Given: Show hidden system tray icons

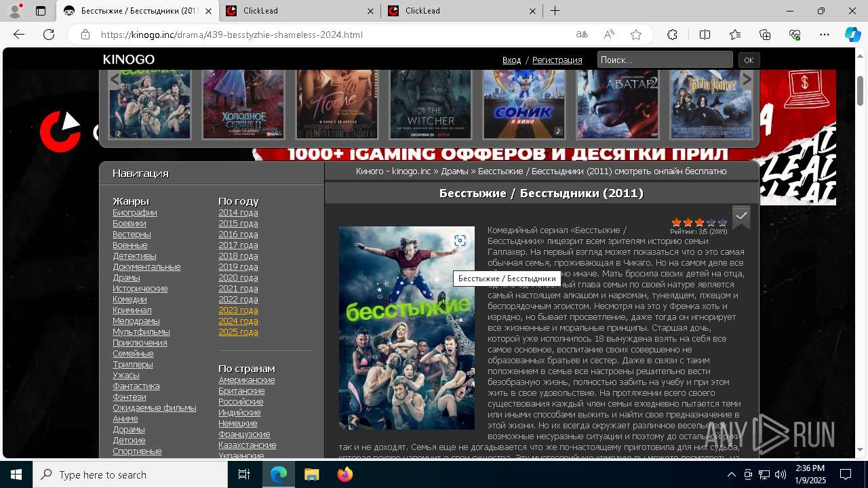Looking at the screenshot, I should pos(732,474).
